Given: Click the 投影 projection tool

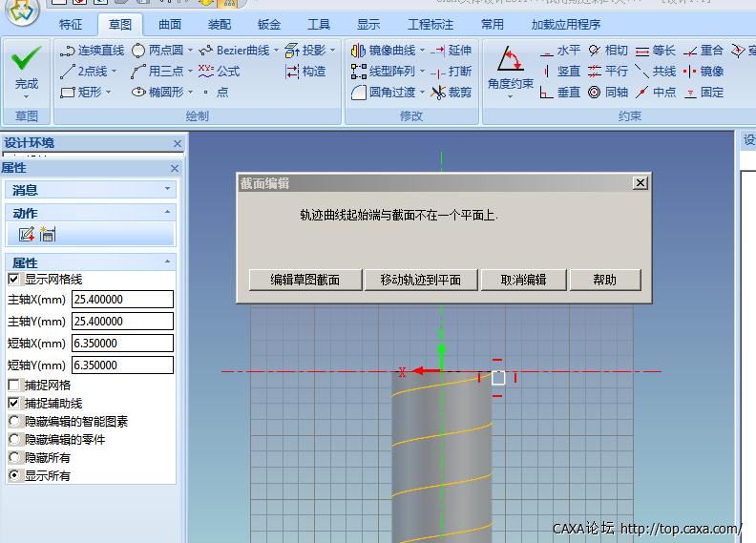Looking at the screenshot, I should point(305,51).
